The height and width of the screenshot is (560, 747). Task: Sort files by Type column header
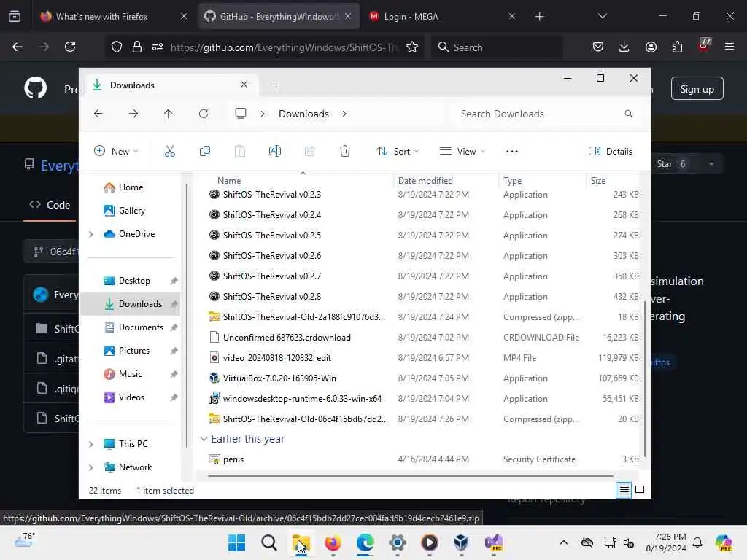[513, 181]
